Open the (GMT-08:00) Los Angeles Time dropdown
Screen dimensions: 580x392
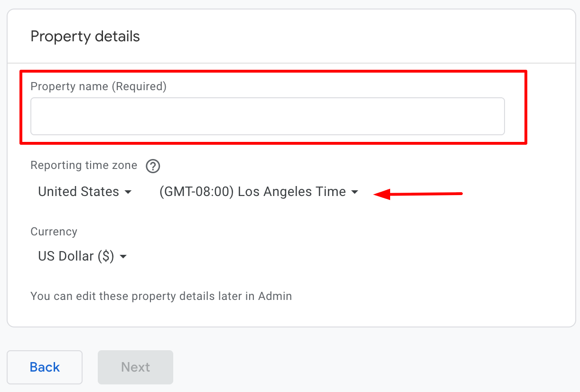(x=253, y=192)
